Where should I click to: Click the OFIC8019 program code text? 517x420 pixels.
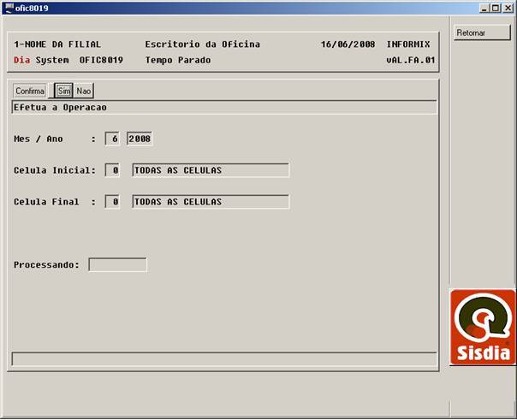pyautogui.click(x=101, y=60)
